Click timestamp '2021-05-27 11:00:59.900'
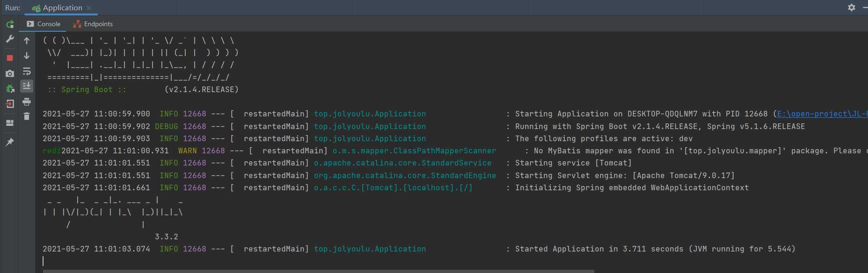This screenshot has width=868, height=273. coord(96,114)
